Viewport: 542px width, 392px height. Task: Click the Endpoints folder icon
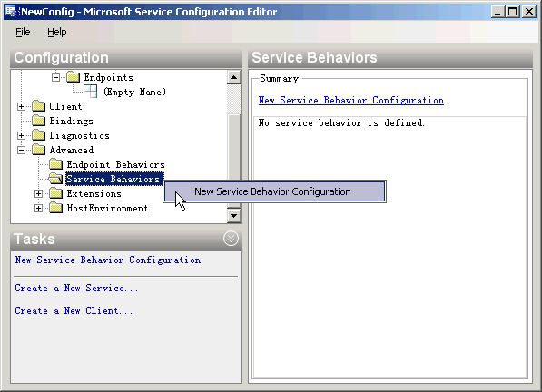(x=73, y=77)
